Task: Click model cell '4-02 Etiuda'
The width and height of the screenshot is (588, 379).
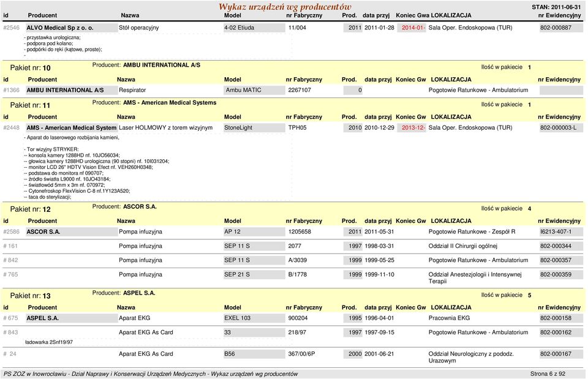Action: point(254,28)
